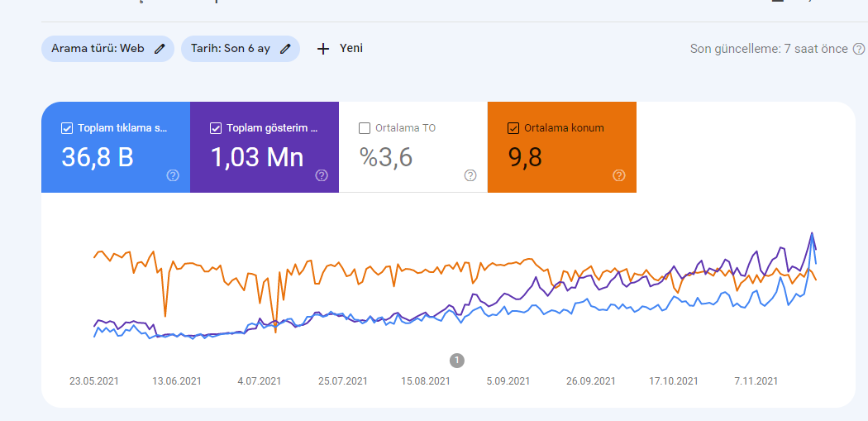Click the chart annotation marker labeled 1
Screen dimensions: 868x421
[456, 361]
